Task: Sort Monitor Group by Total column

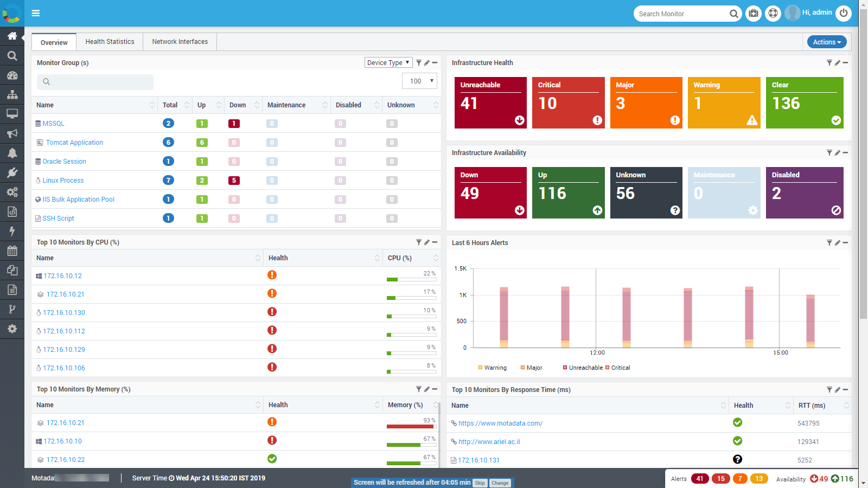Action: pos(175,105)
